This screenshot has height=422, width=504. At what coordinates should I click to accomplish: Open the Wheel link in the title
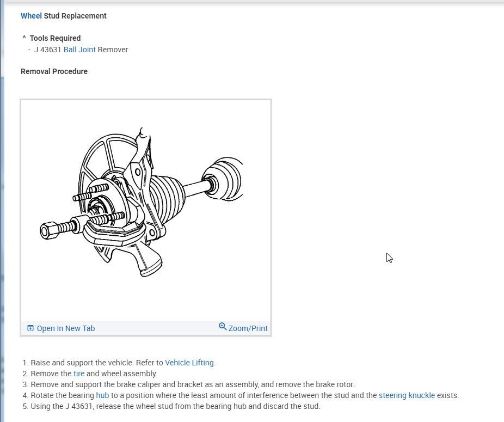[x=31, y=16]
